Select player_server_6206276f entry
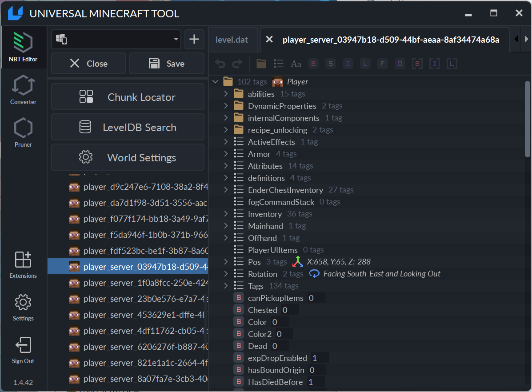This screenshot has height=392, width=532. click(x=128, y=347)
